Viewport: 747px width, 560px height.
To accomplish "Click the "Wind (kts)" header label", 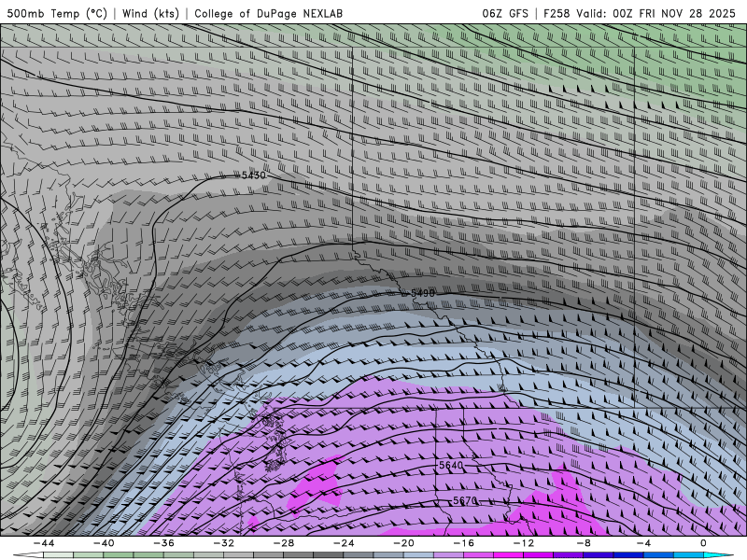I will tap(150, 14).
